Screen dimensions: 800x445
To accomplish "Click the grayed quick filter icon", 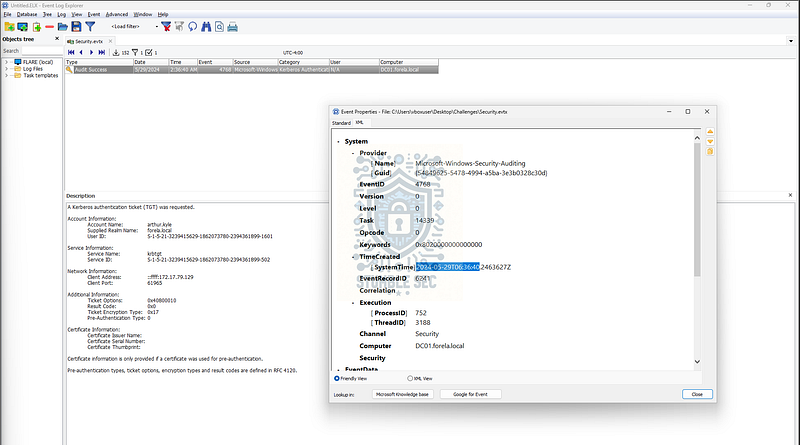I will tap(179, 27).
